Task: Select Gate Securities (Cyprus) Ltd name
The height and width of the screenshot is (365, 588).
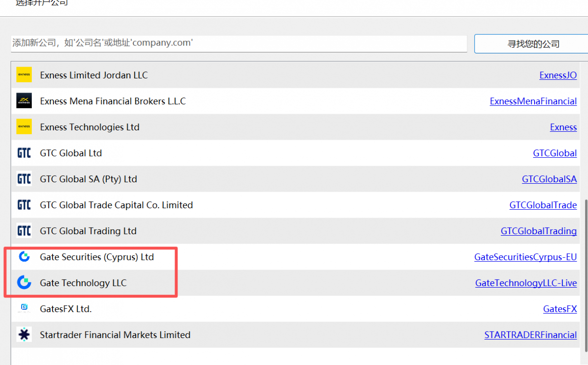Action: [97, 257]
